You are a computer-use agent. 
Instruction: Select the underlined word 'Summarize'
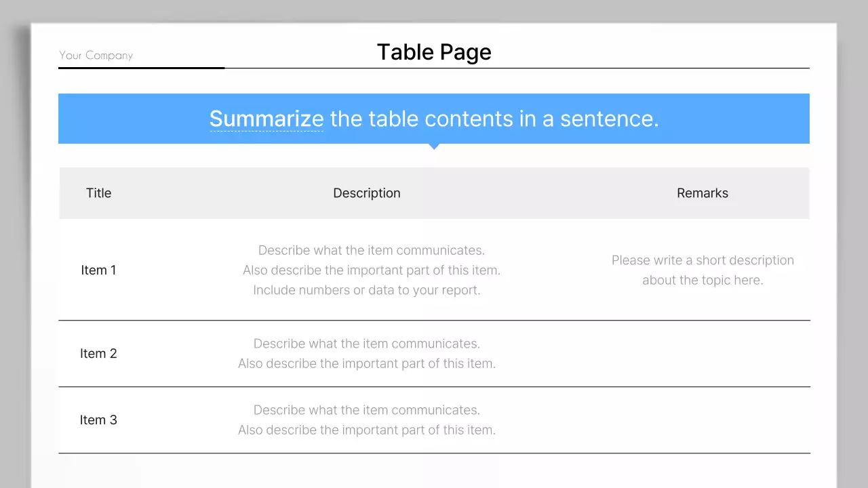[266, 119]
